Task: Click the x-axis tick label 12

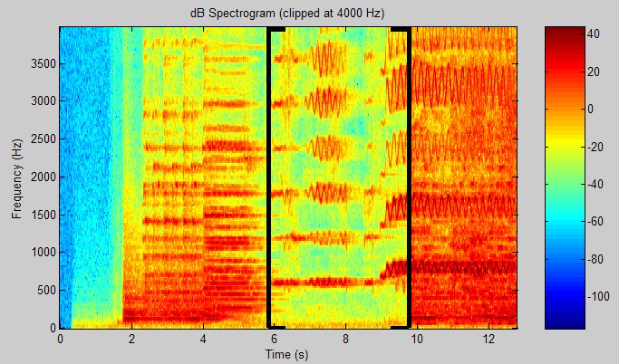Action: click(x=488, y=339)
